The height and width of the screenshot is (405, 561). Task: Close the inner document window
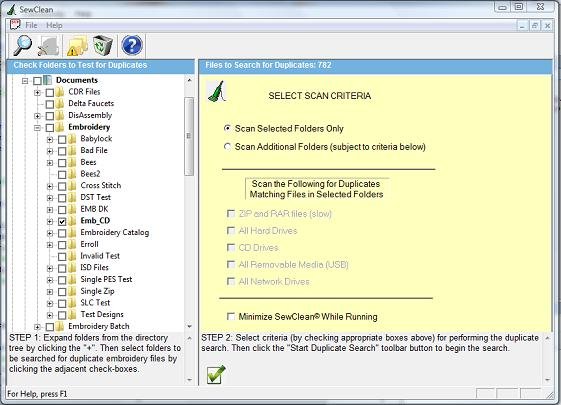(547, 25)
